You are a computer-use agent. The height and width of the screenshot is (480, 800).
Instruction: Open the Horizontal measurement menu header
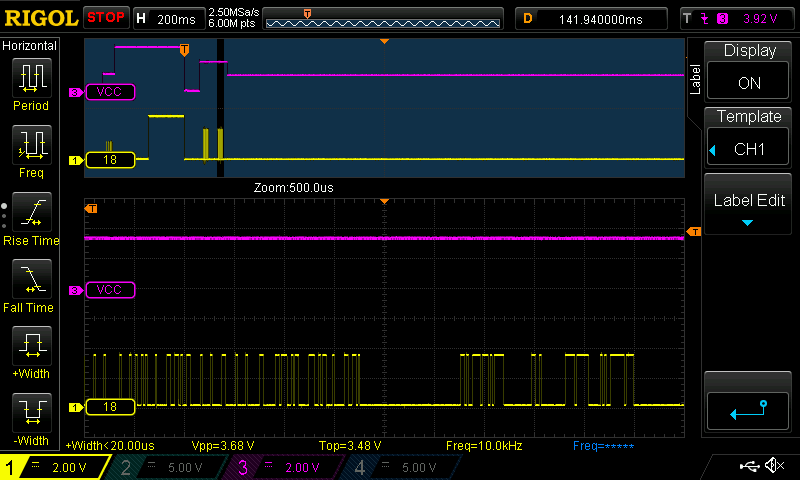(31, 46)
